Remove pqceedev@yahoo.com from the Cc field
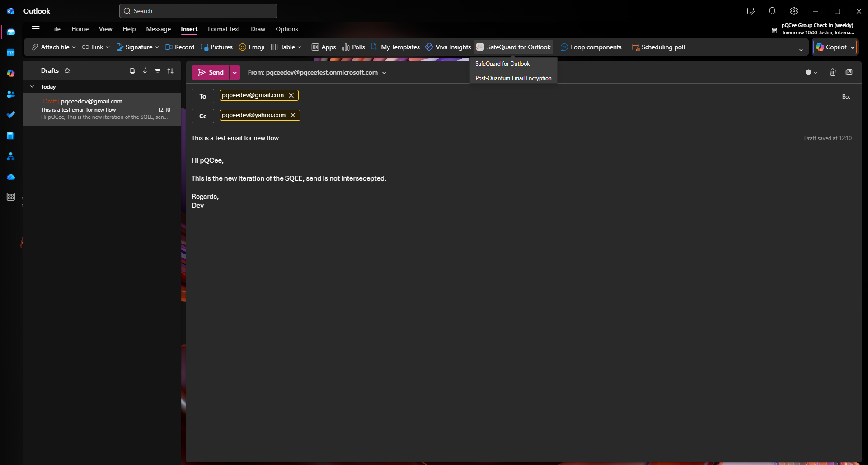The height and width of the screenshot is (465, 868). click(x=293, y=115)
